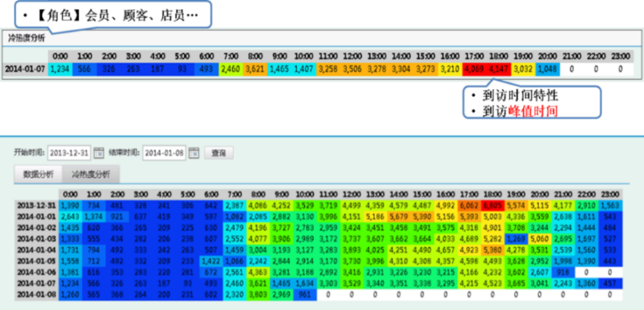
Task: Click the 2014-01-08 row label in the bottom table
Action: (x=36, y=295)
